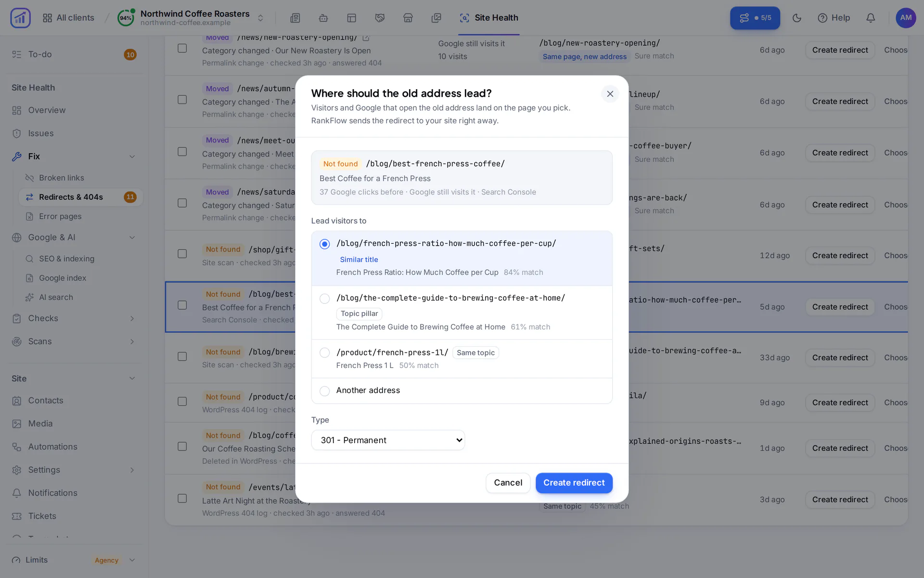Click the Help question-mark item
Image resolution: width=924 pixels, height=578 pixels.
click(x=834, y=18)
